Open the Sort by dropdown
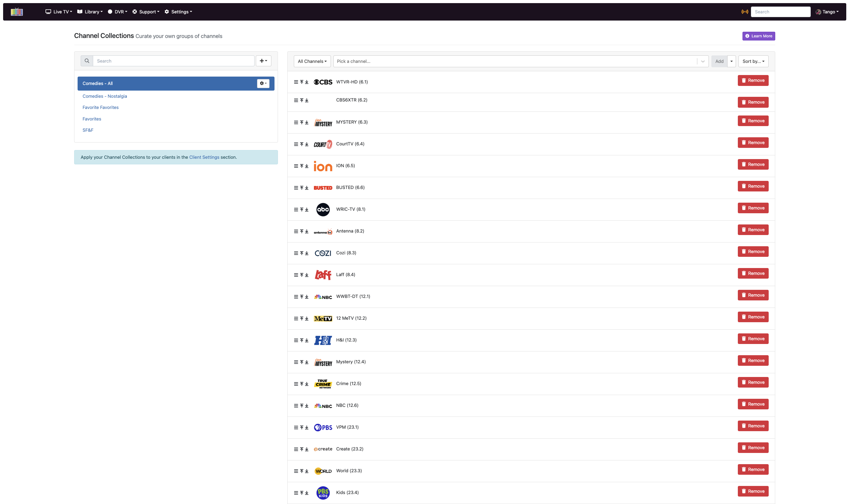Screen dimensions: 850x504 [x=753, y=61]
